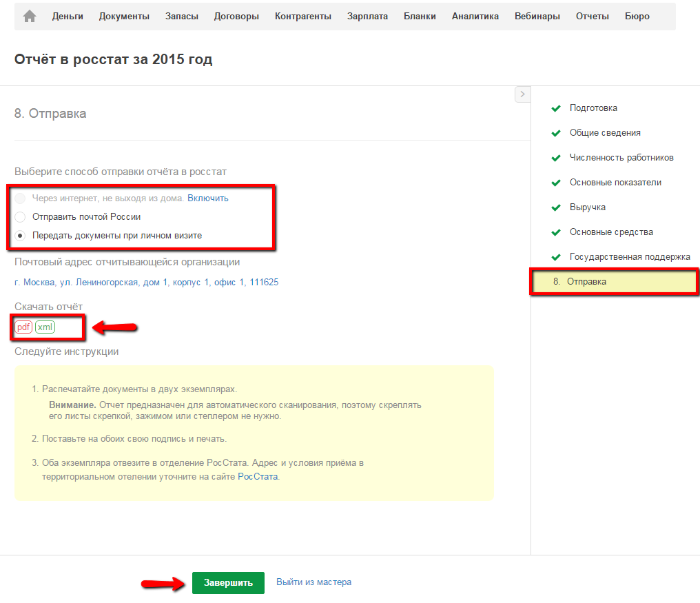
Task: Go to the Общие сведения step
Action: coord(605,133)
